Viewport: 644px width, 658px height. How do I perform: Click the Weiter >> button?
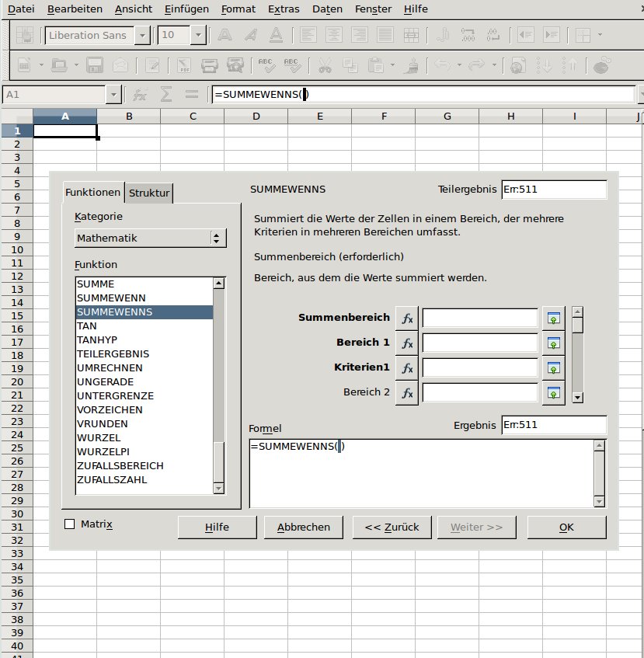coord(477,527)
